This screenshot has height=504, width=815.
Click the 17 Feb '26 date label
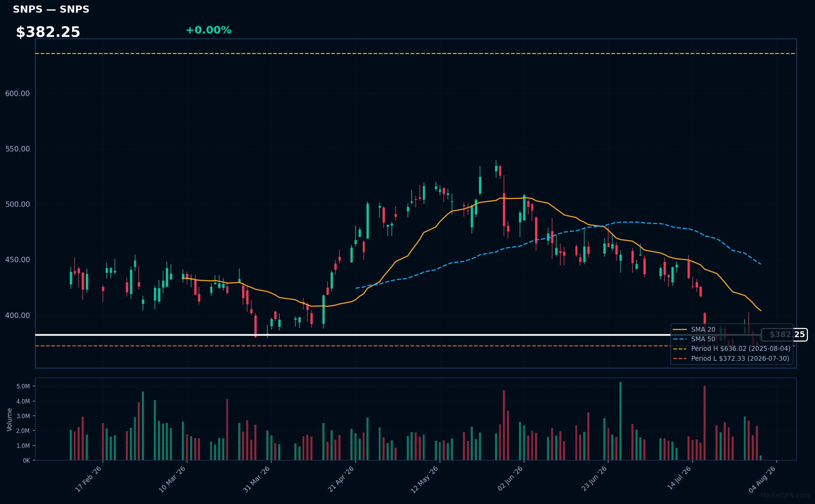pyautogui.click(x=88, y=479)
